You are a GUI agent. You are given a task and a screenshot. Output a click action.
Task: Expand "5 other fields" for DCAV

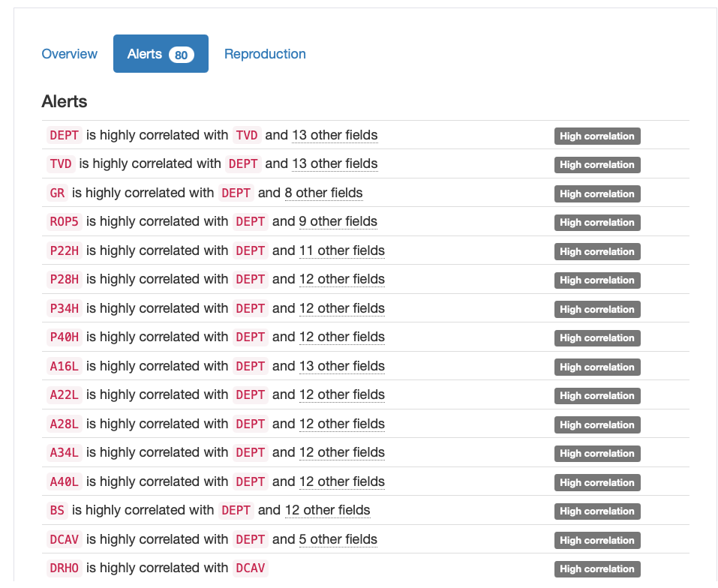pos(338,539)
